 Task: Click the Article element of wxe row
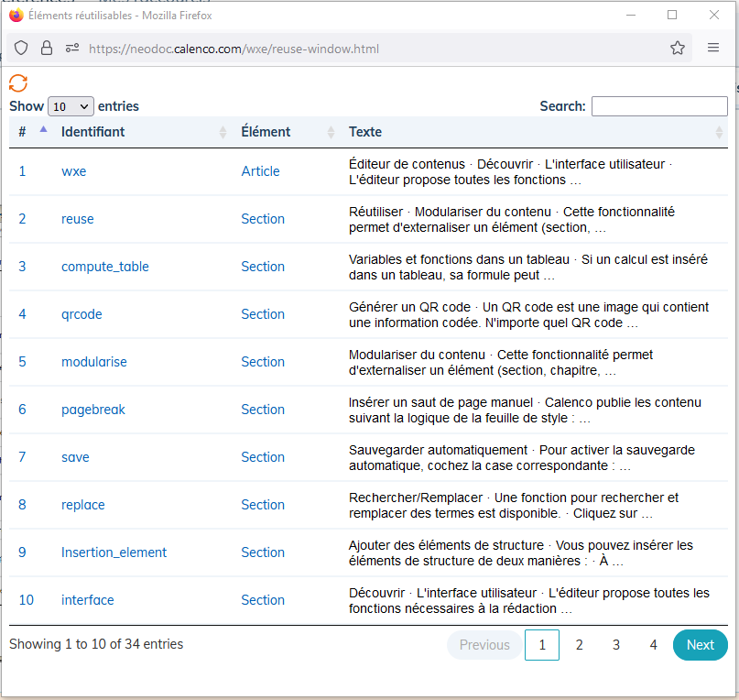pyautogui.click(x=261, y=171)
